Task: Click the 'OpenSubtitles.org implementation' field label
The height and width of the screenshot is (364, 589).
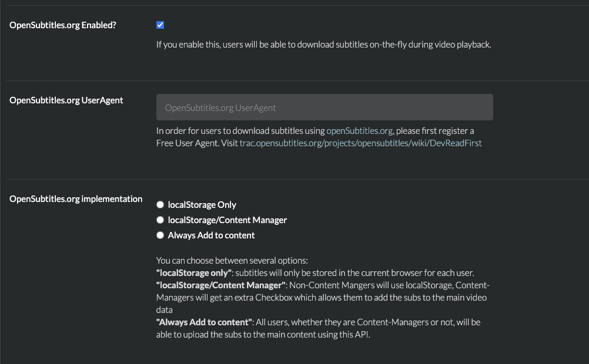Action: pyautogui.click(x=76, y=199)
